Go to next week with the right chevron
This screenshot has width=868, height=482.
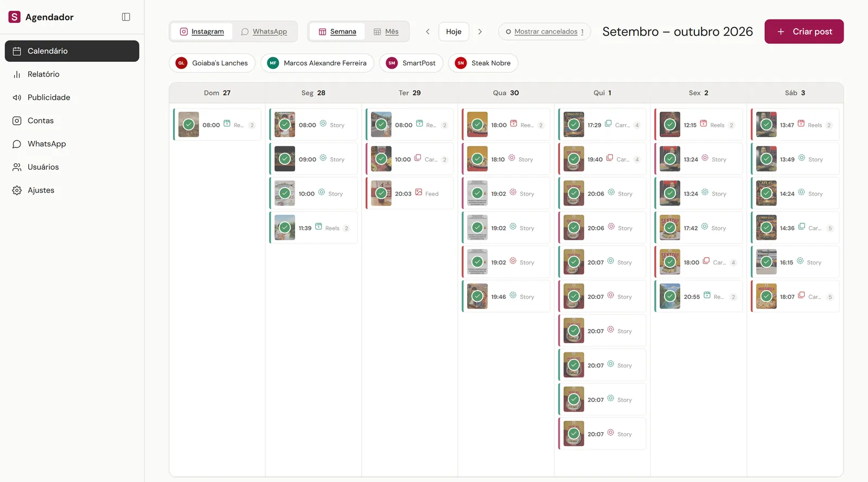pyautogui.click(x=480, y=31)
